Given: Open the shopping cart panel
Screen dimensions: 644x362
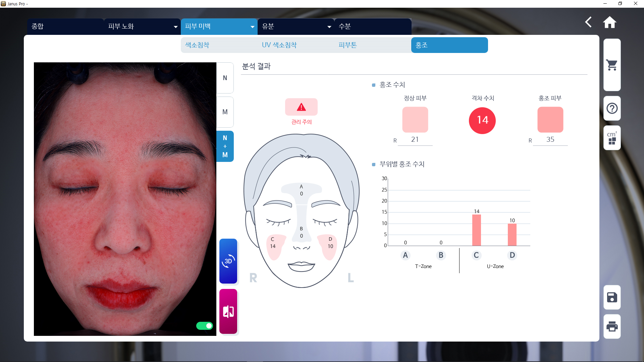Looking at the screenshot, I should [x=612, y=65].
